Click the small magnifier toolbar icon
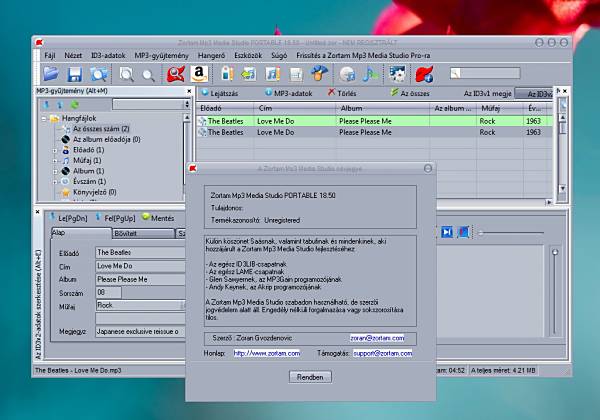Viewport: 600px width, 420px height. coord(148,75)
